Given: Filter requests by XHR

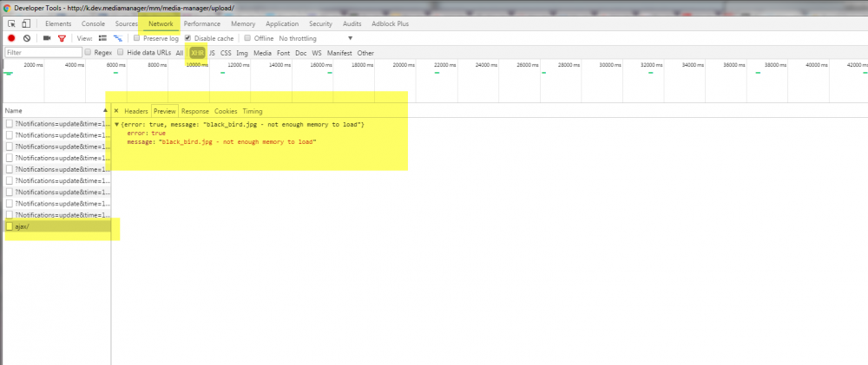Looking at the screenshot, I should click(197, 53).
